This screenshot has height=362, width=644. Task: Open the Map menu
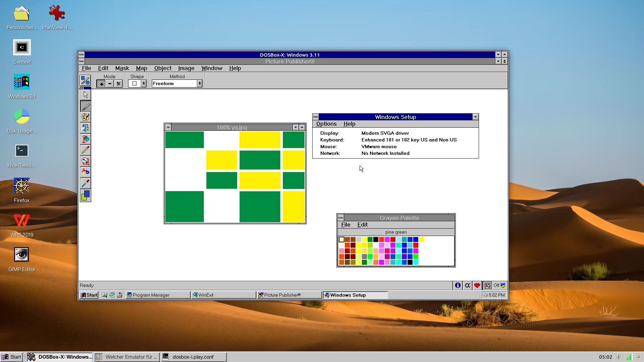pyautogui.click(x=142, y=68)
